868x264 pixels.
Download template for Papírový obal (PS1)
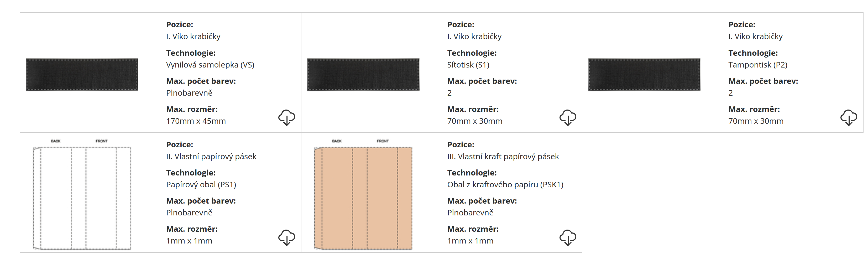click(x=286, y=238)
